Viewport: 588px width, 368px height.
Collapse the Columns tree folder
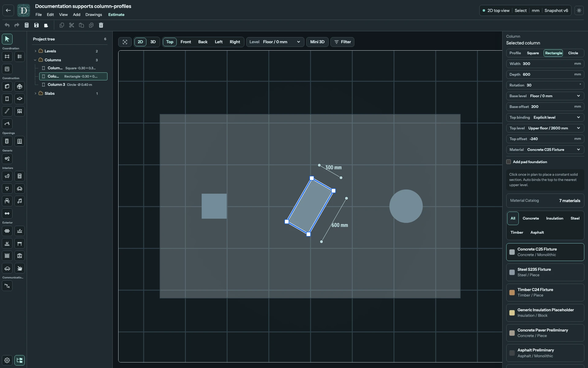[x=36, y=60]
